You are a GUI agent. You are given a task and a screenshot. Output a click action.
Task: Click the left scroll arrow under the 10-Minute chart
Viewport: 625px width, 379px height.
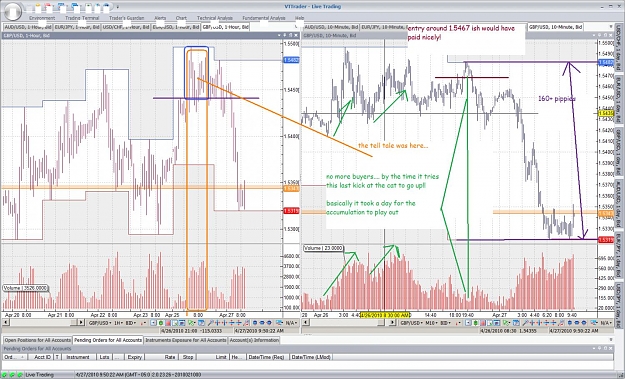point(306,322)
